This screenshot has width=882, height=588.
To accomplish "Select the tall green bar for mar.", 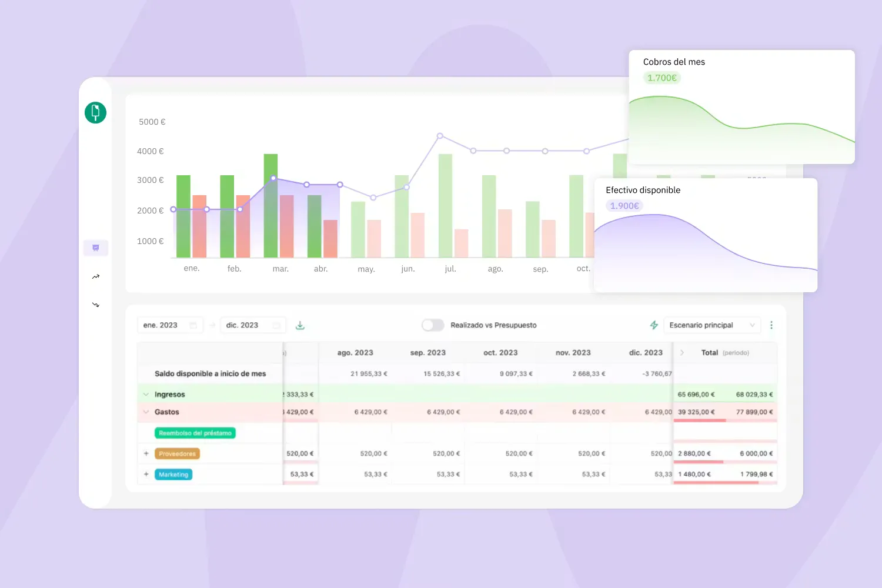I will pos(270,206).
